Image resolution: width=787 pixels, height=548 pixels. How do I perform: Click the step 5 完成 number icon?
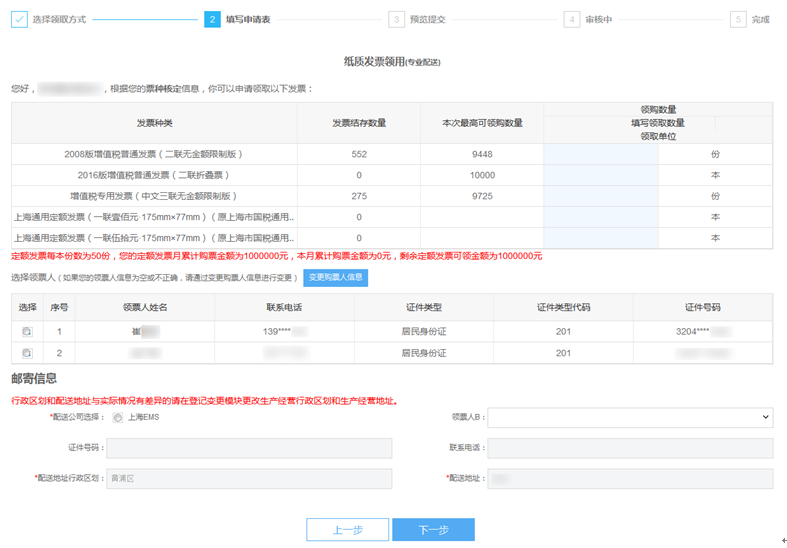(738, 19)
